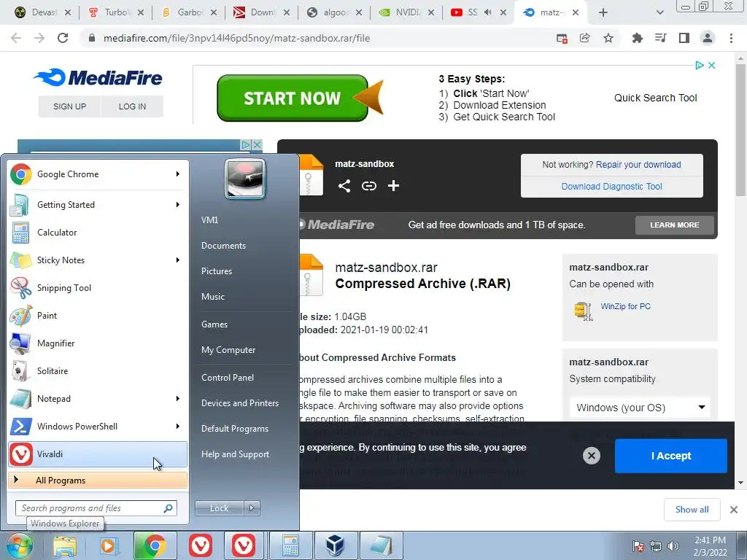The height and width of the screenshot is (560, 747).
Task: Click the search magnifier icon in Start menu
Action: [x=169, y=508]
